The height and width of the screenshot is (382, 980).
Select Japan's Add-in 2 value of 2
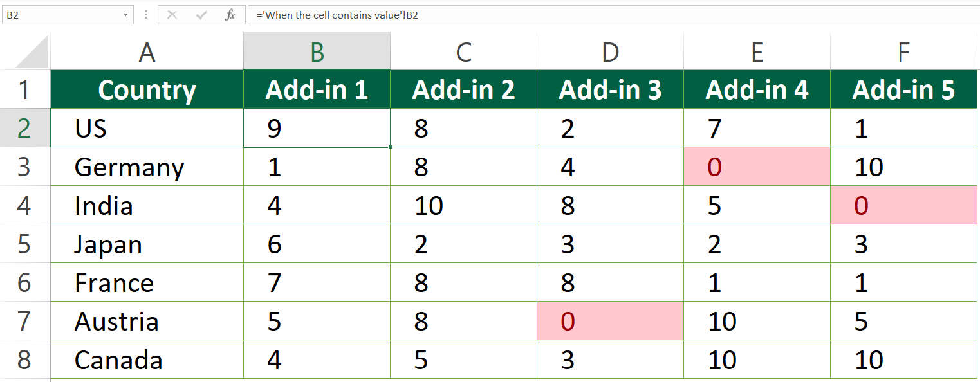click(463, 244)
